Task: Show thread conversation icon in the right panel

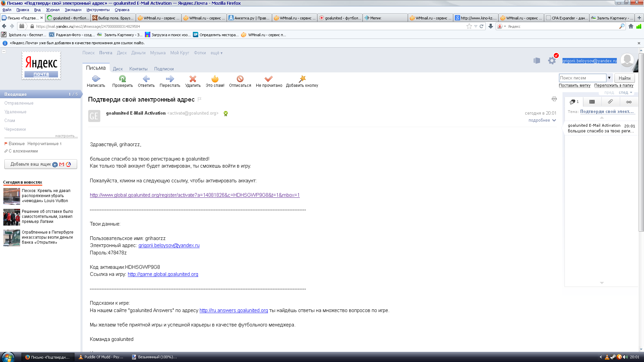Action: point(574,102)
